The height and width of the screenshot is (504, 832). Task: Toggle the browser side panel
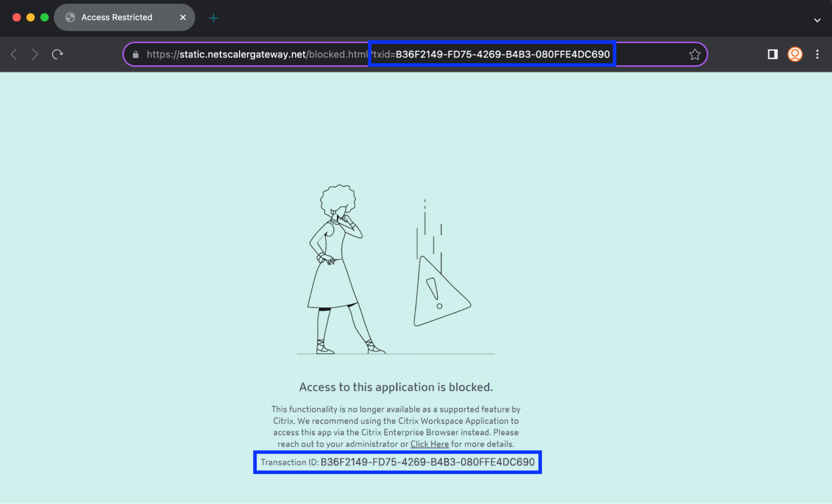coord(772,54)
